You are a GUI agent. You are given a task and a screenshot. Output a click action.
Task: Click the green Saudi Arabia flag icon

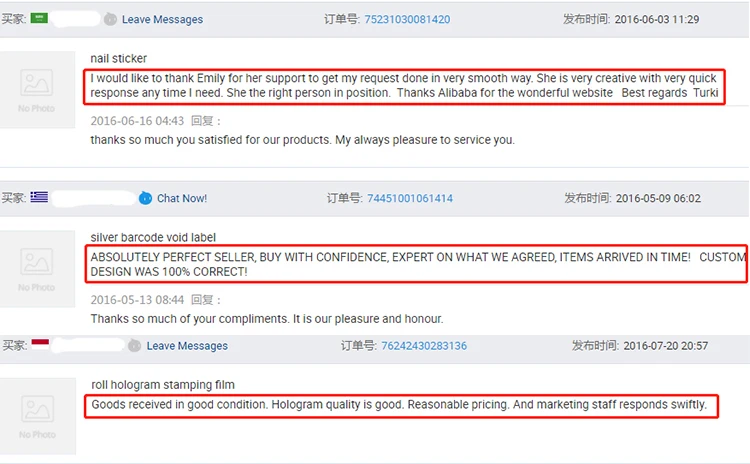point(40,18)
